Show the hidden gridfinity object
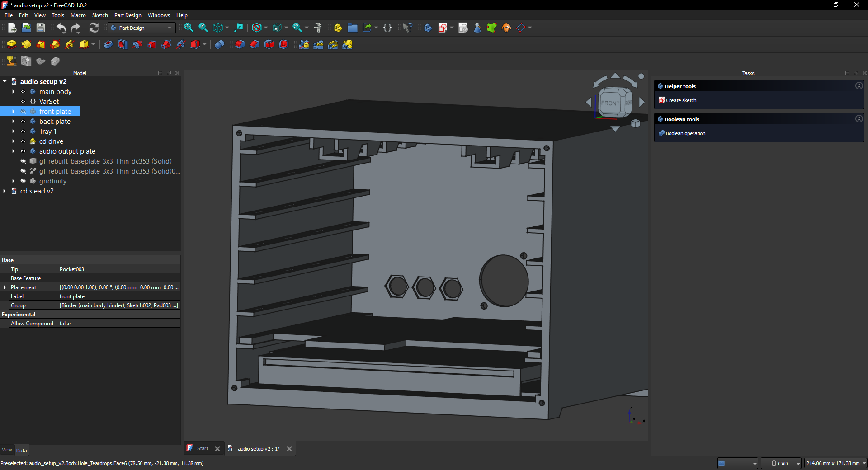868x470 pixels. coord(23,181)
